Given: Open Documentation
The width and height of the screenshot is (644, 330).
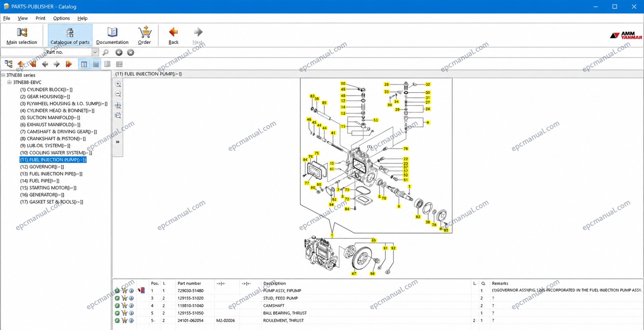Looking at the screenshot, I should (x=112, y=35).
